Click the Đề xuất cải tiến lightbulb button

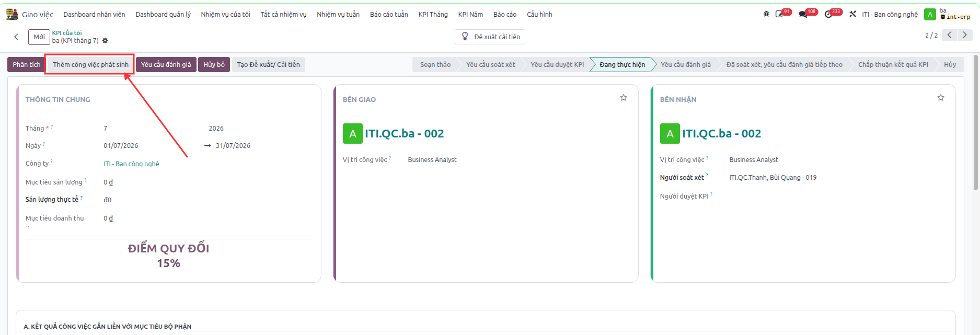point(490,37)
